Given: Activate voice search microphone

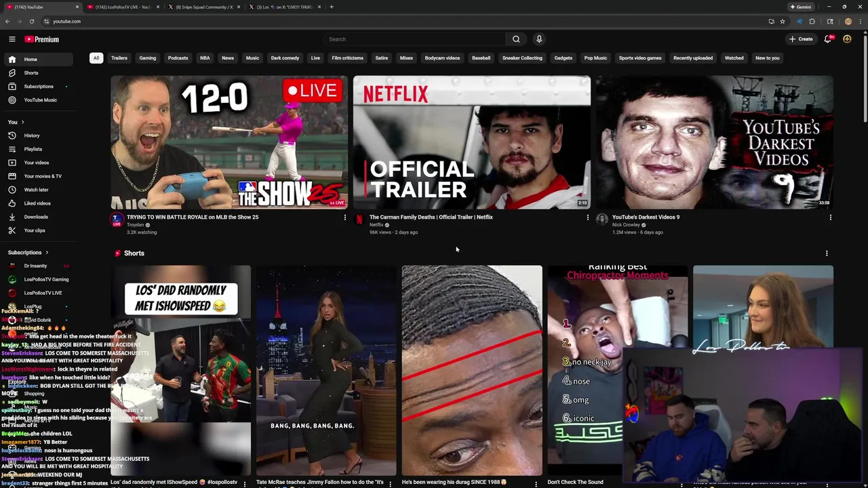Looking at the screenshot, I should pos(539,39).
